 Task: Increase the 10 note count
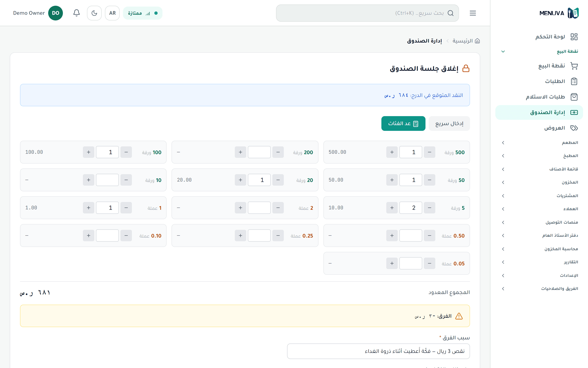tap(88, 180)
